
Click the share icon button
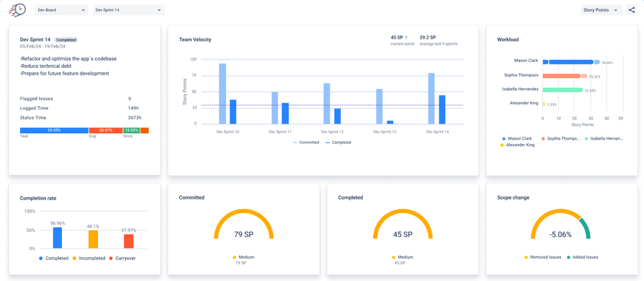(x=631, y=10)
